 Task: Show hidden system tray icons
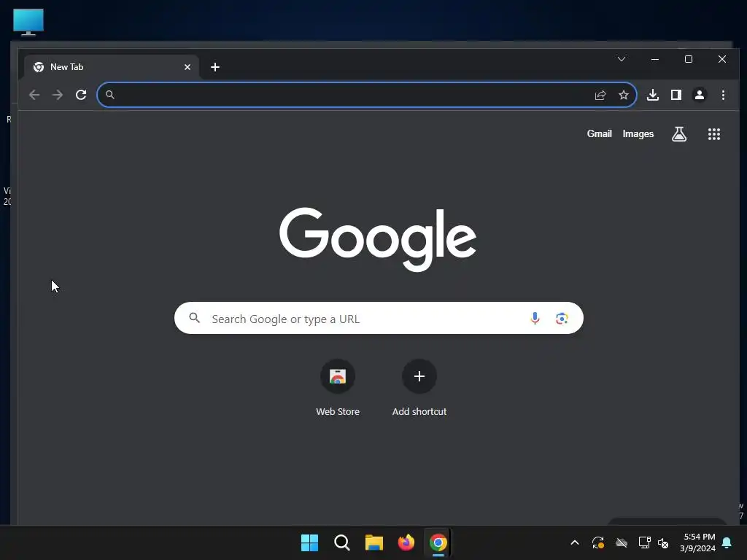[x=575, y=542]
